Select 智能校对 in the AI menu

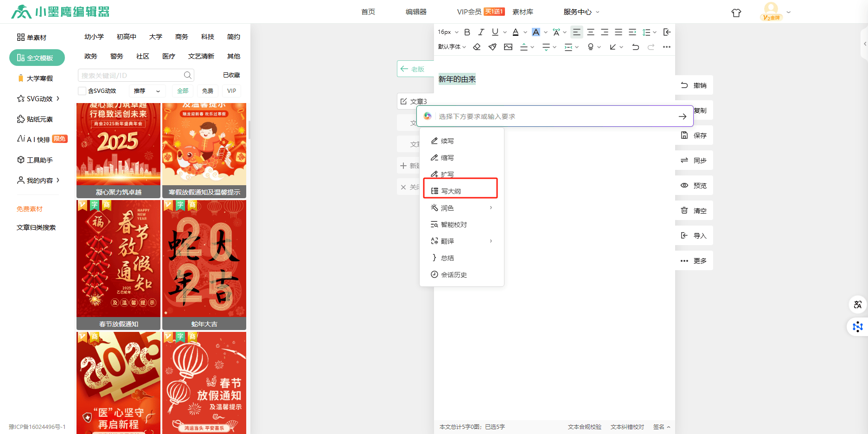tap(453, 225)
